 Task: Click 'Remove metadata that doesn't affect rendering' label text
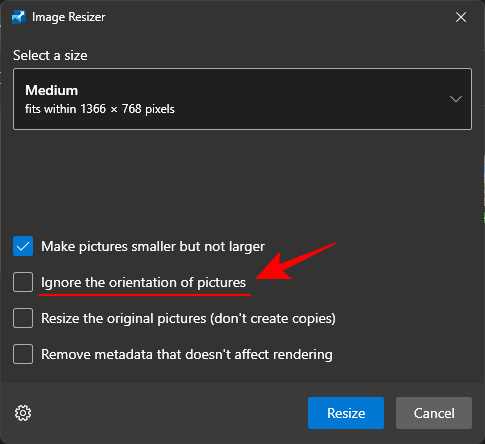[x=187, y=354]
